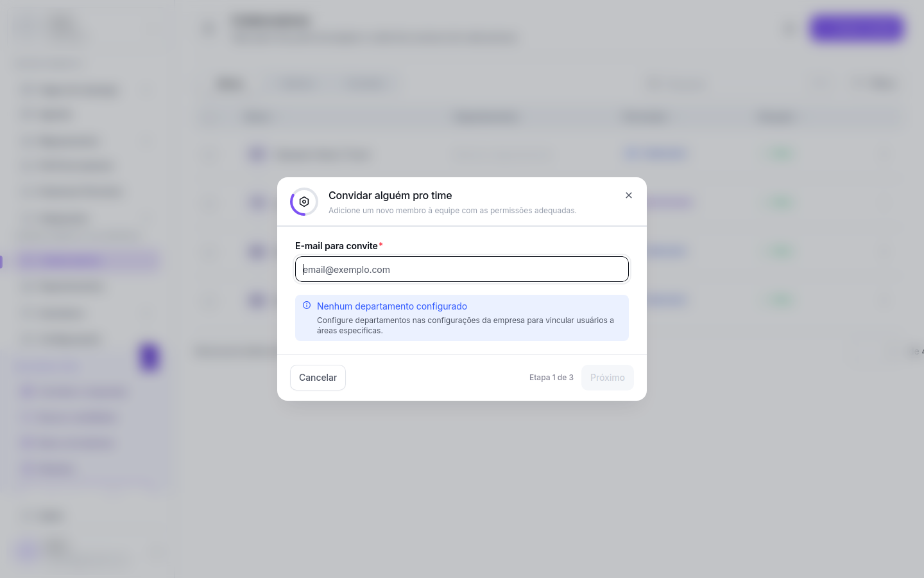Click the hexagon icon in the dialog header

point(304,202)
